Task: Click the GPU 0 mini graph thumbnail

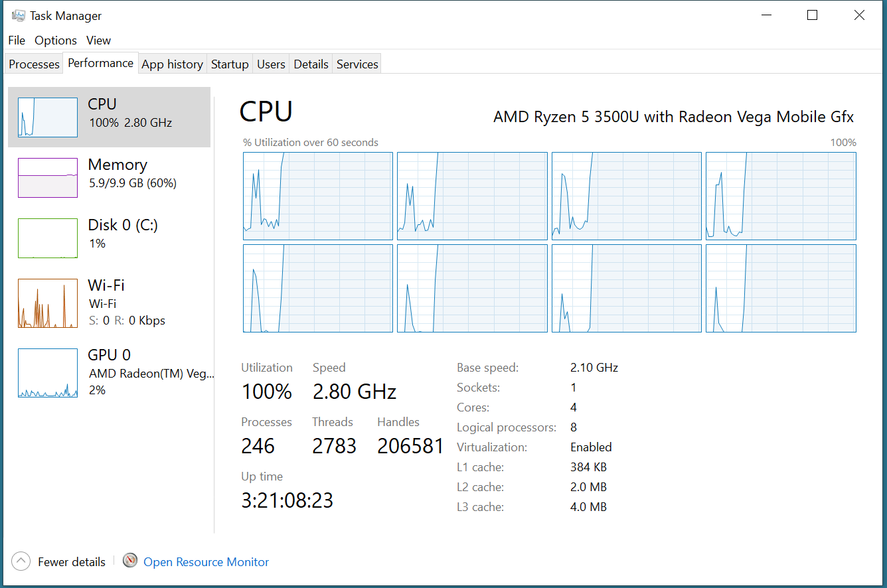Action: click(48, 373)
